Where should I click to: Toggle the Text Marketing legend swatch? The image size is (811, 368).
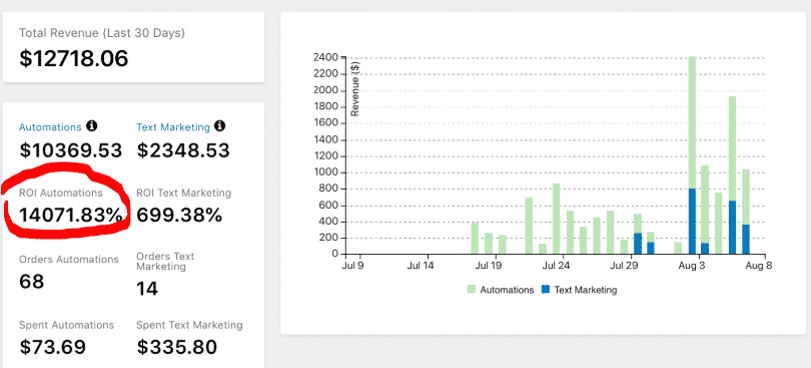click(x=545, y=289)
